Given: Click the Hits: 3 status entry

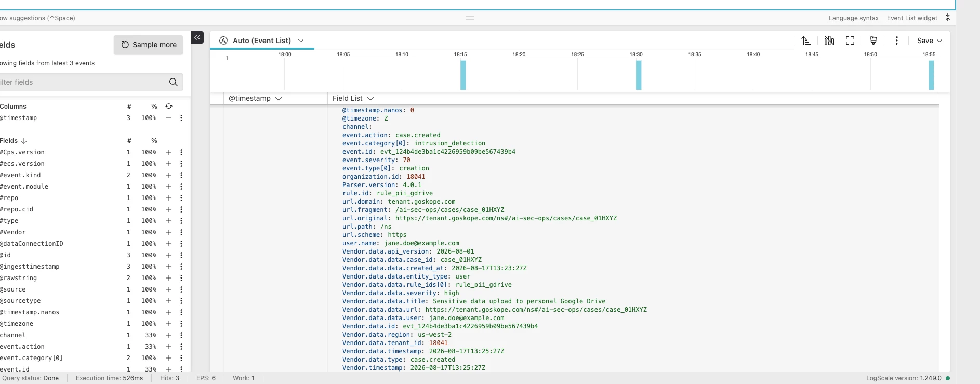Looking at the screenshot, I should (169, 378).
